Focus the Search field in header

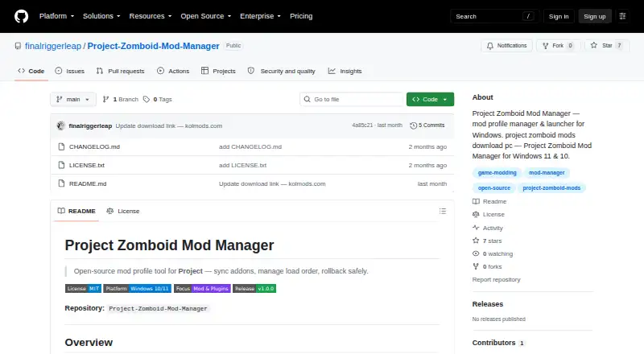point(494,16)
